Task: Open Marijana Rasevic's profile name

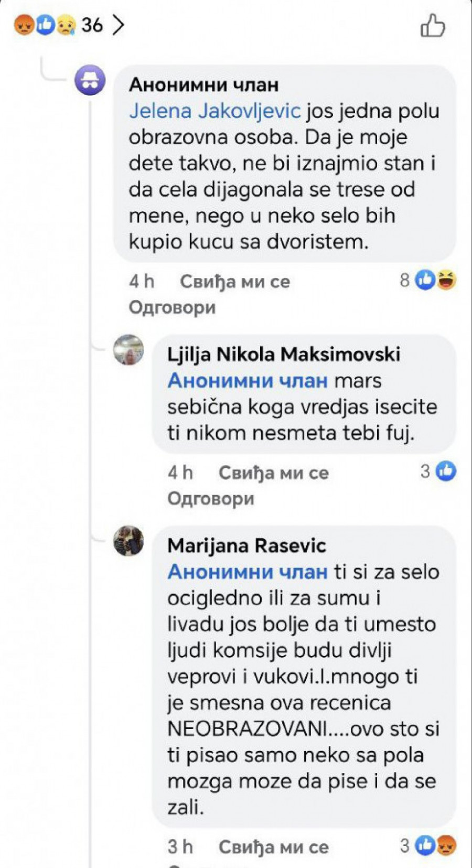Action: pyautogui.click(x=246, y=546)
